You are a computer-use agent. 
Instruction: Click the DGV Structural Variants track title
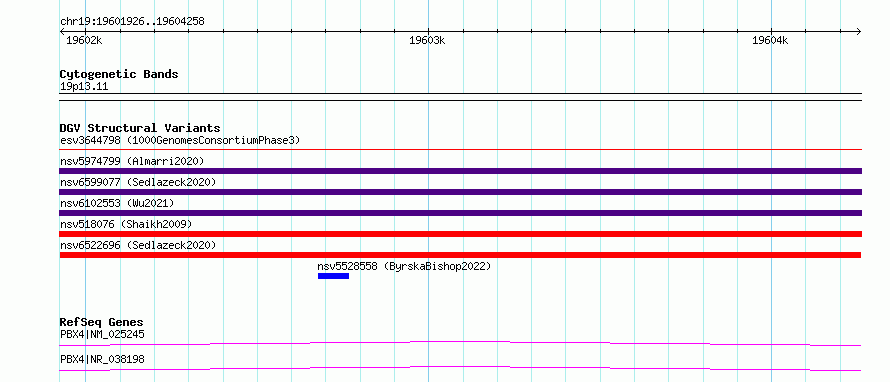140,128
